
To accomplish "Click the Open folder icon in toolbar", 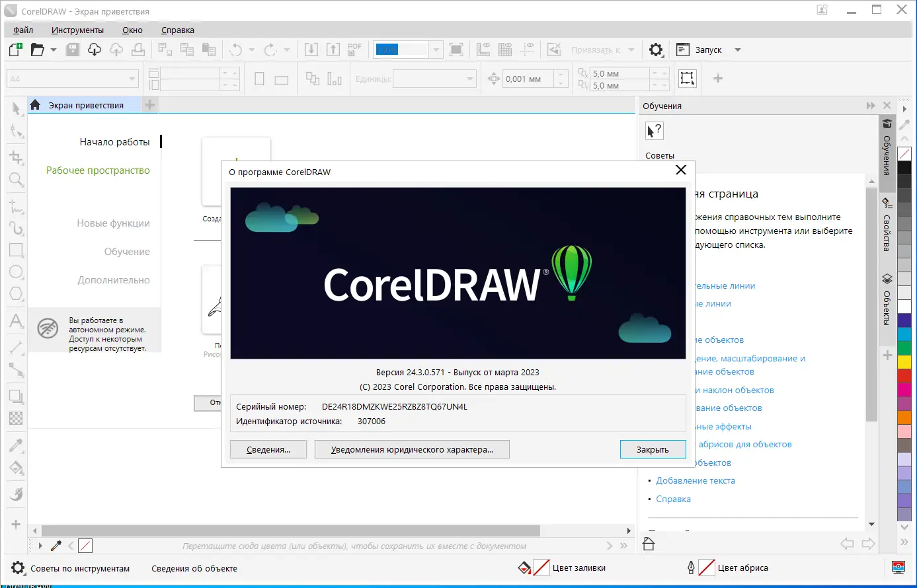I will [38, 50].
